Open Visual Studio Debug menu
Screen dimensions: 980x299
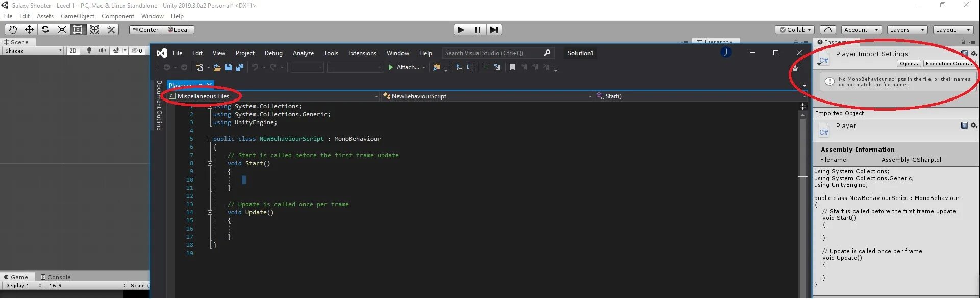[x=273, y=53]
